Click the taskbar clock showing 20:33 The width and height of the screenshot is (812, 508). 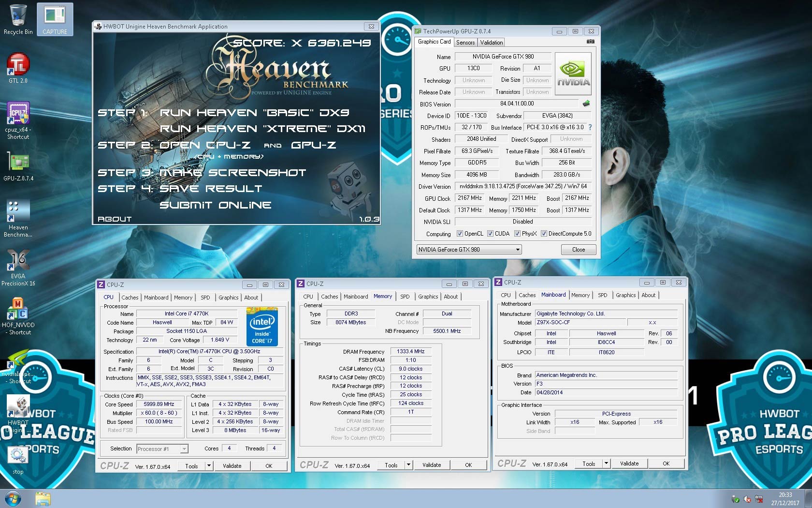pyautogui.click(x=785, y=499)
